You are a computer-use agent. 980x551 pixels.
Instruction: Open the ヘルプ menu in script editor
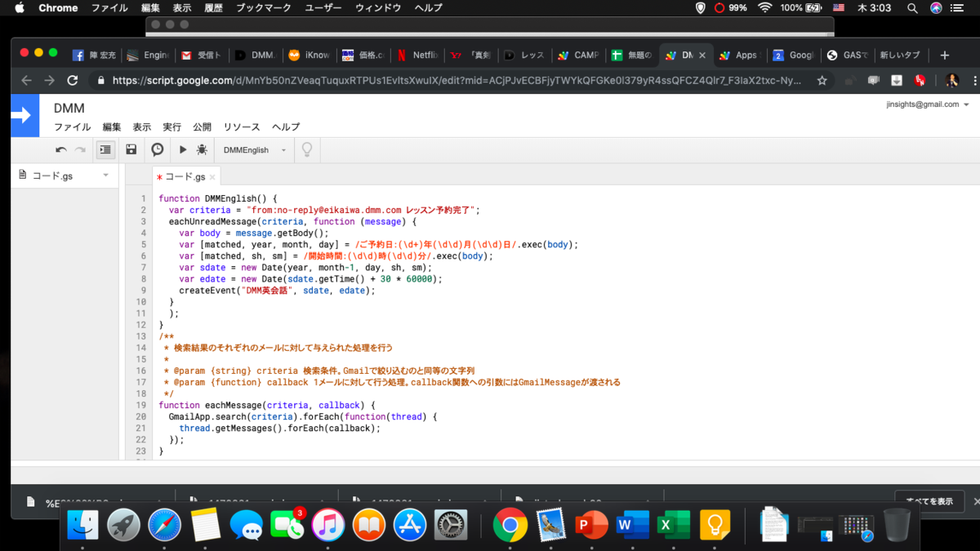coord(286,127)
